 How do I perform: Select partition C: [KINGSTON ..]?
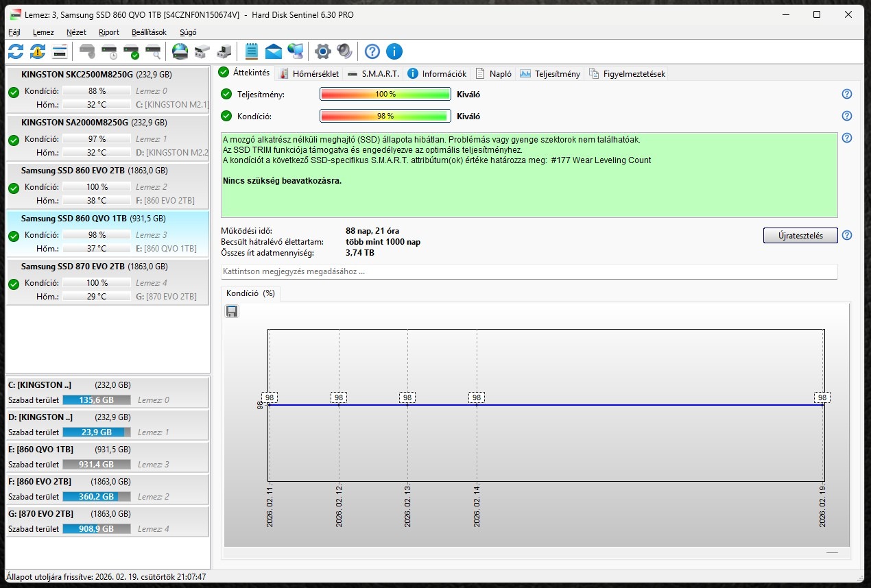tap(107, 392)
